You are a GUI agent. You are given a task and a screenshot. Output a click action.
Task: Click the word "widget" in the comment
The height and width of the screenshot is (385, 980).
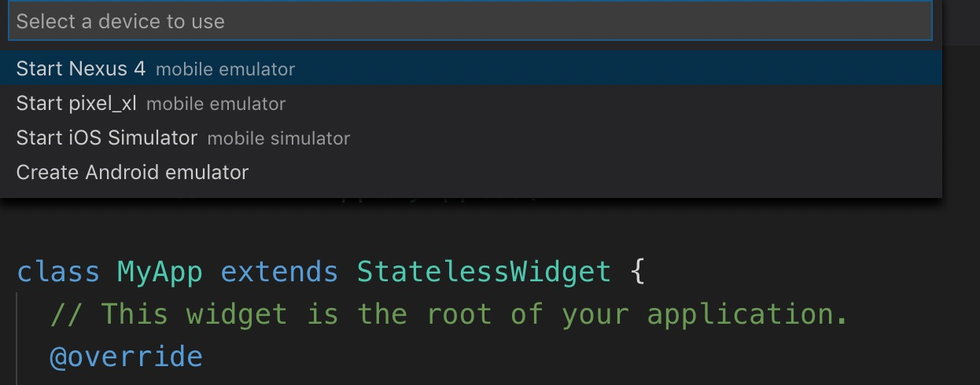coord(237,314)
